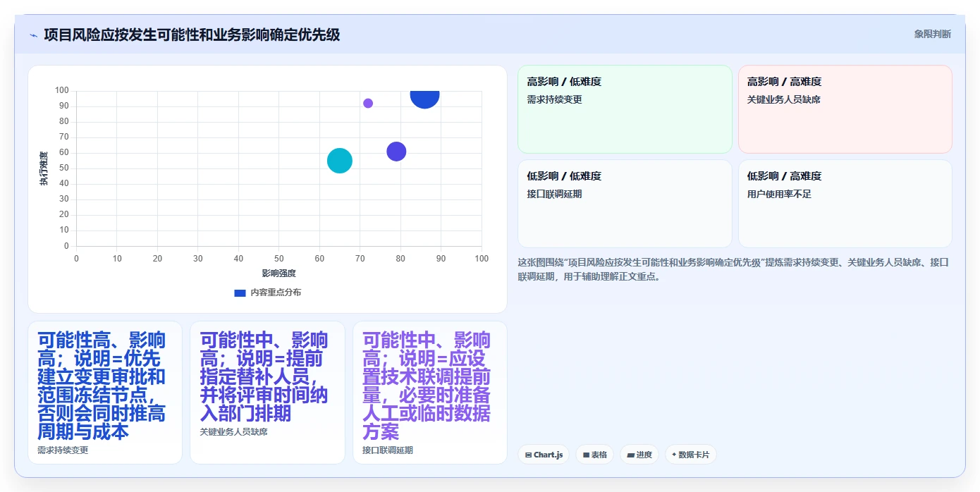Viewport: 980px width, 492px height.
Task: Click the table icon in 表格 chip
Action: [586, 455]
